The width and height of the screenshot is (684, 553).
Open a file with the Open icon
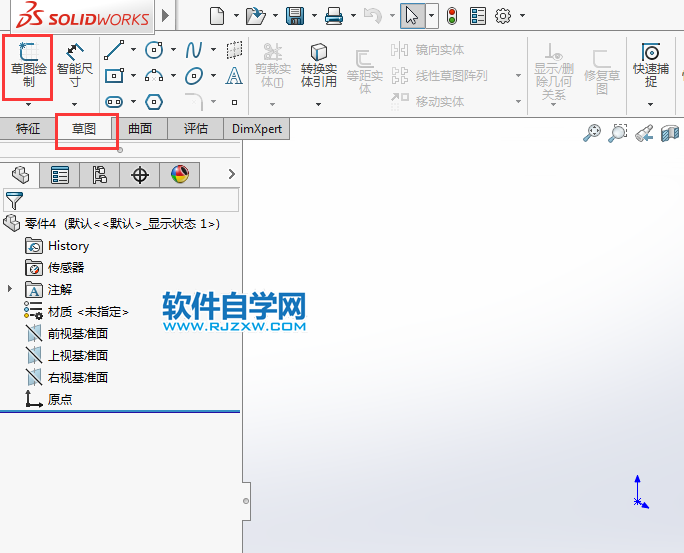click(256, 16)
